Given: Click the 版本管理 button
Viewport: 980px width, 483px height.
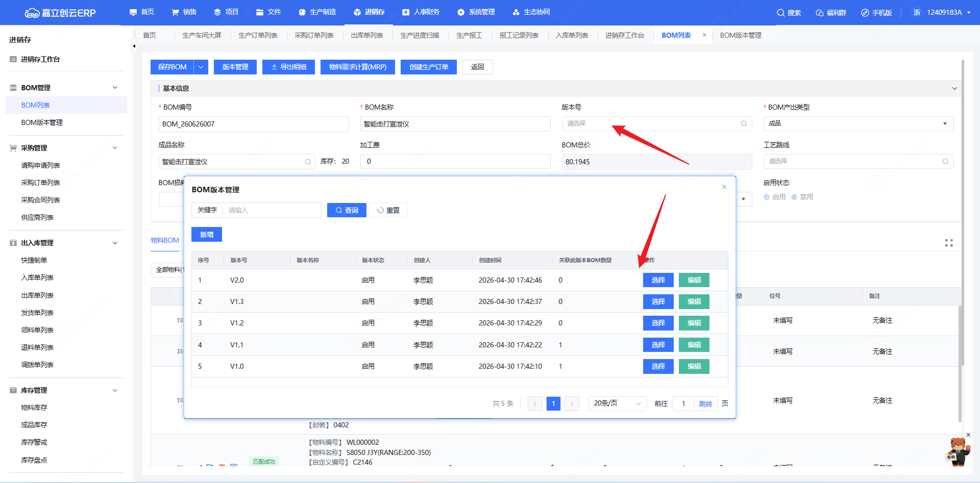Looking at the screenshot, I should [x=235, y=67].
